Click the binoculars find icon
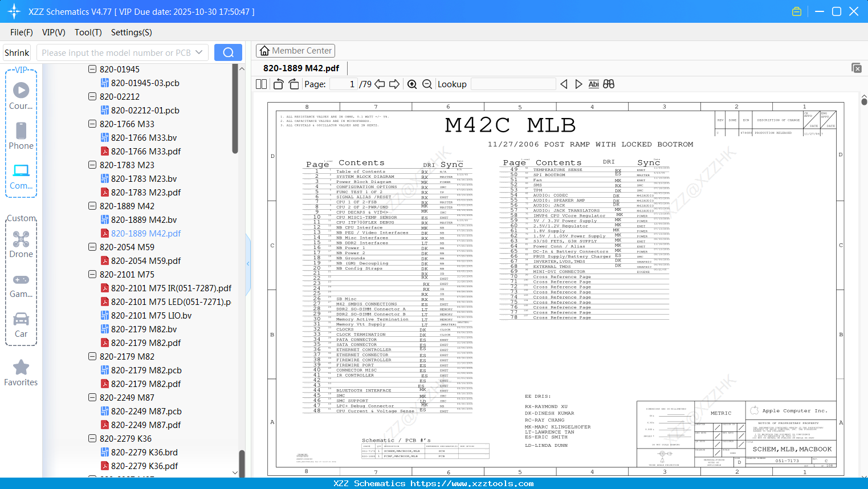 tap(609, 84)
